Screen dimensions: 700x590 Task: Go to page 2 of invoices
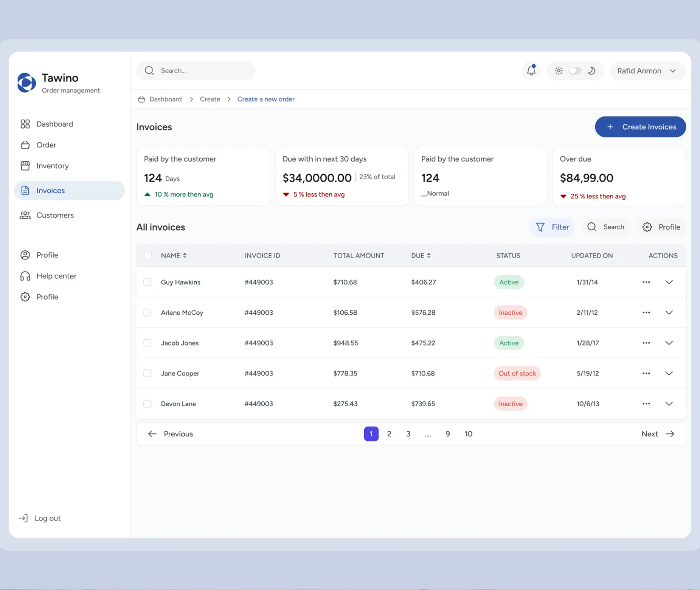[389, 434]
